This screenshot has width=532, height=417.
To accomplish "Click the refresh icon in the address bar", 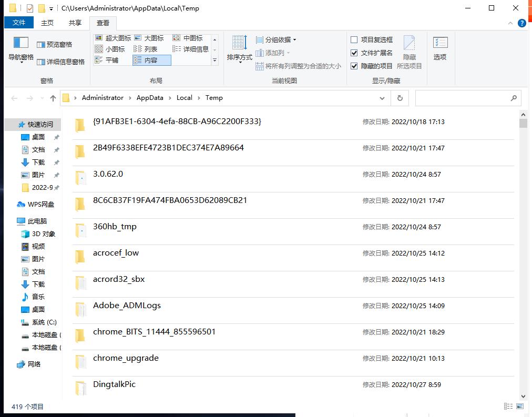I will (400, 98).
